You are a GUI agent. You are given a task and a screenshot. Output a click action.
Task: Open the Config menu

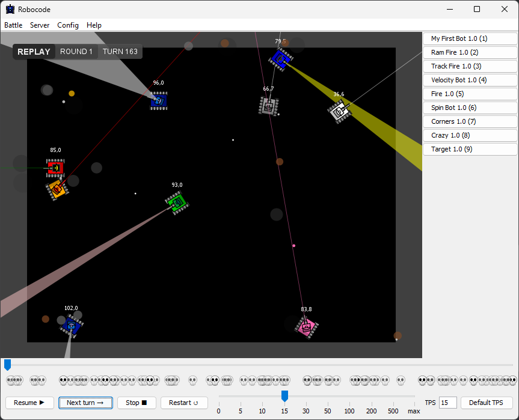click(68, 25)
